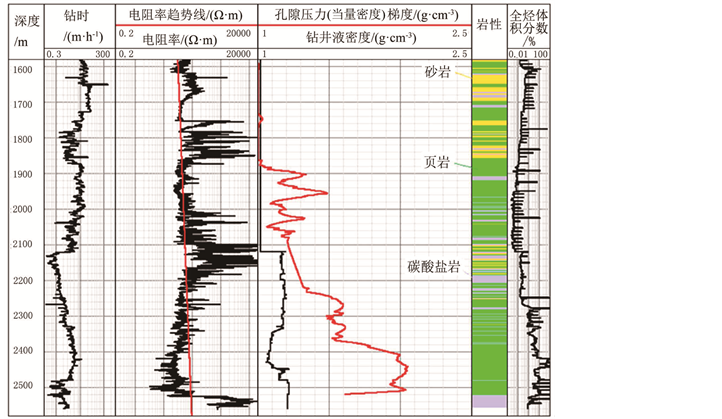Click the purple band at lithology column bottom
Viewport: 722px width, 419px height.
click(x=488, y=401)
